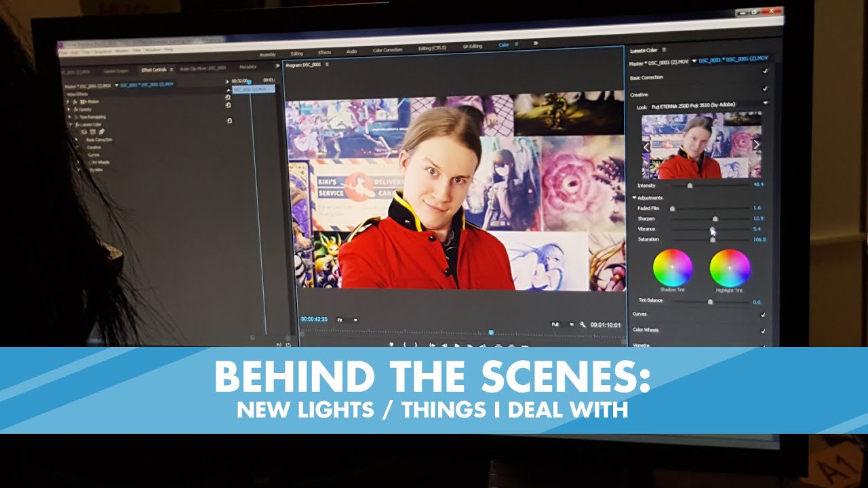Viewport: 868px width, 488px height.
Task: Select pen mask tool under Lumetri Color
Action: (x=102, y=131)
